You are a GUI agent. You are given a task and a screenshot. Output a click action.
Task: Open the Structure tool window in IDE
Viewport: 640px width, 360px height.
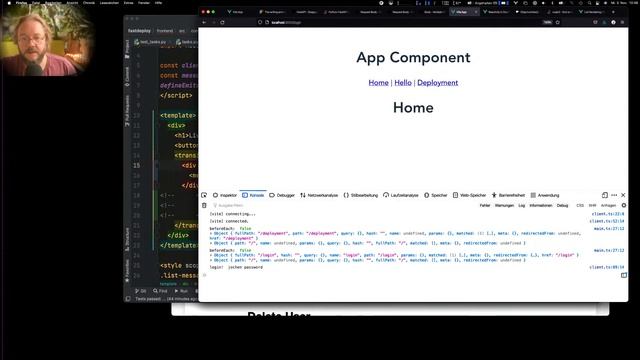tap(127, 238)
